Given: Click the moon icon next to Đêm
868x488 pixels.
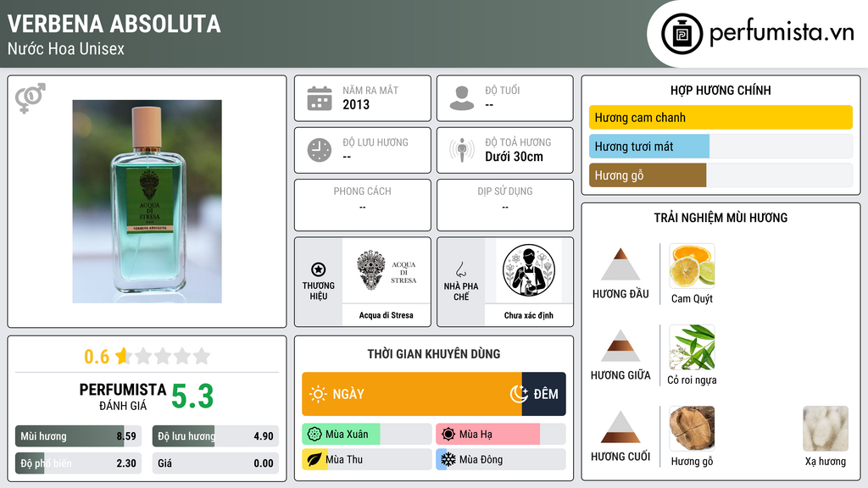Looking at the screenshot, I should coord(519,394).
